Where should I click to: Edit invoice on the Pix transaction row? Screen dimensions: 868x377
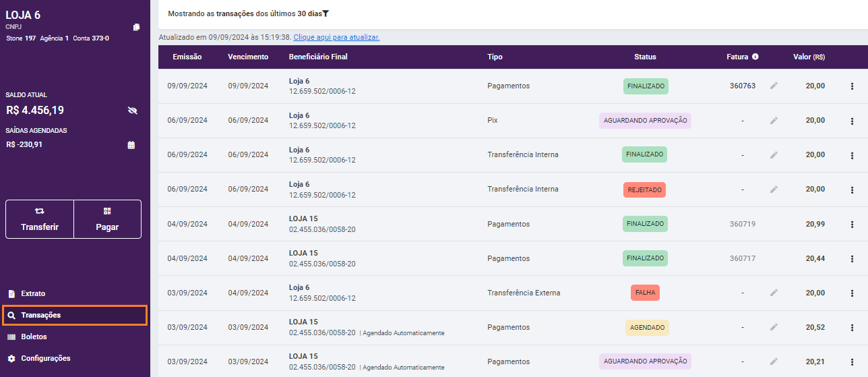(x=774, y=120)
